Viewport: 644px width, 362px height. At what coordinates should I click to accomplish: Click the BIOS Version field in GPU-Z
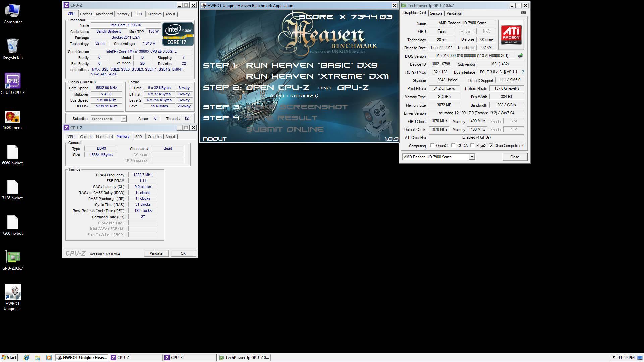(x=472, y=56)
